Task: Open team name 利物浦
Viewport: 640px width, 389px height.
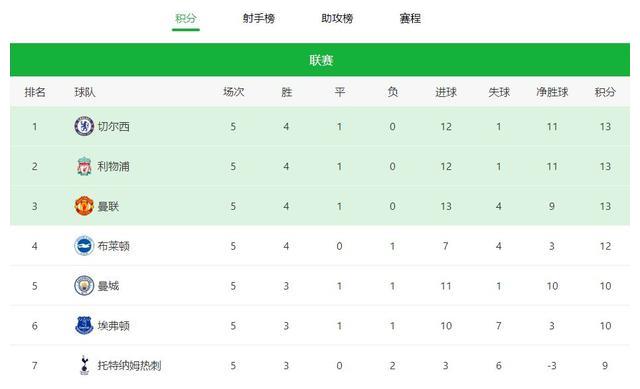Action: (113, 166)
